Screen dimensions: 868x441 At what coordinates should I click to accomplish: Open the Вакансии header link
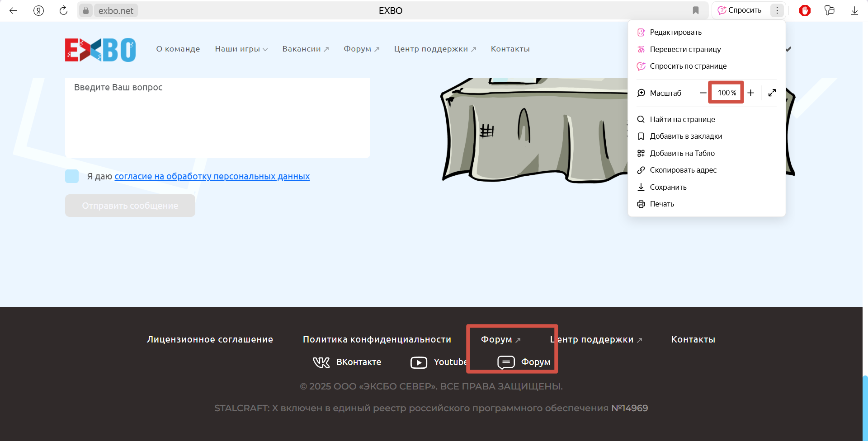(306, 49)
